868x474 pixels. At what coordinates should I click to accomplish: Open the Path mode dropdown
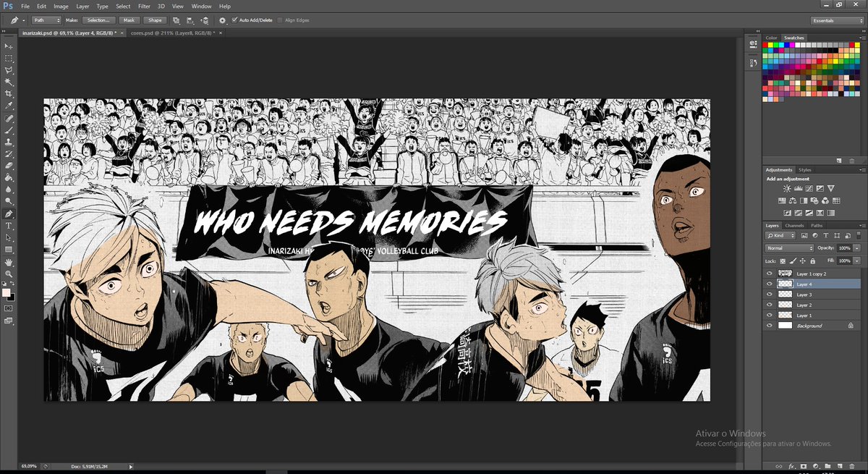pos(47,20)
